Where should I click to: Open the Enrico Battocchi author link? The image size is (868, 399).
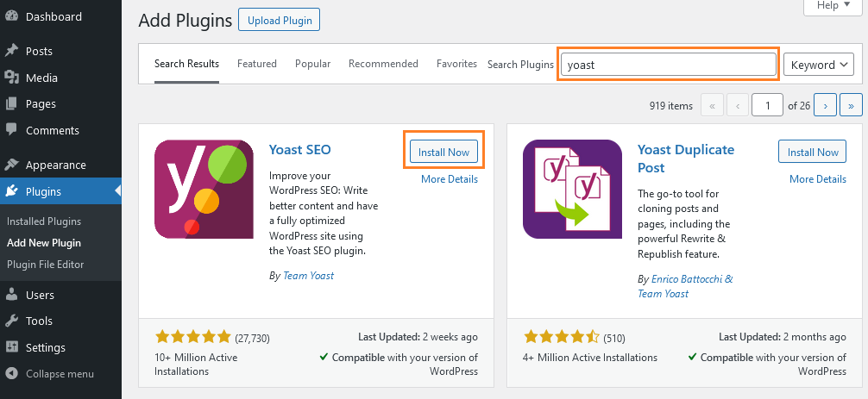point(692,279)
